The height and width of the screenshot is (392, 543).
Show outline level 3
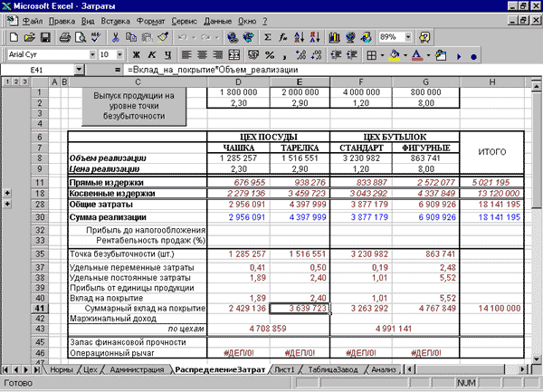tap(24, 81)
